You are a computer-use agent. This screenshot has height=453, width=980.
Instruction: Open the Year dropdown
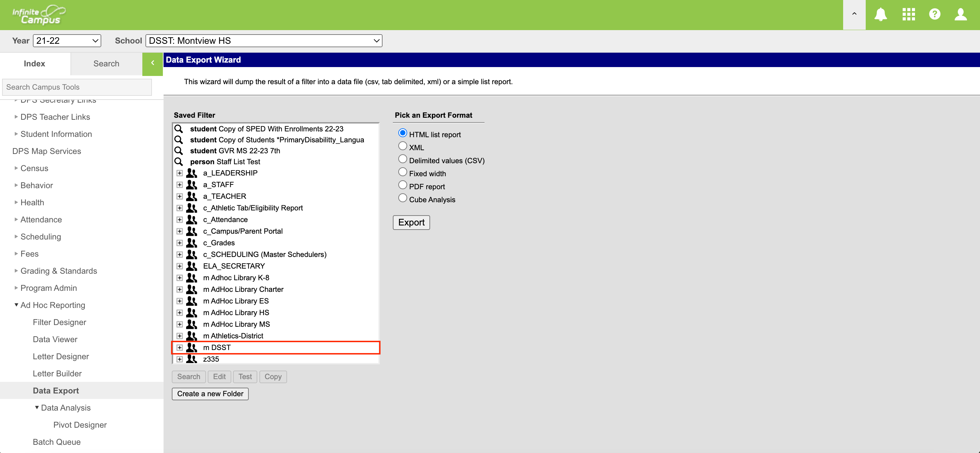point(67,41)
